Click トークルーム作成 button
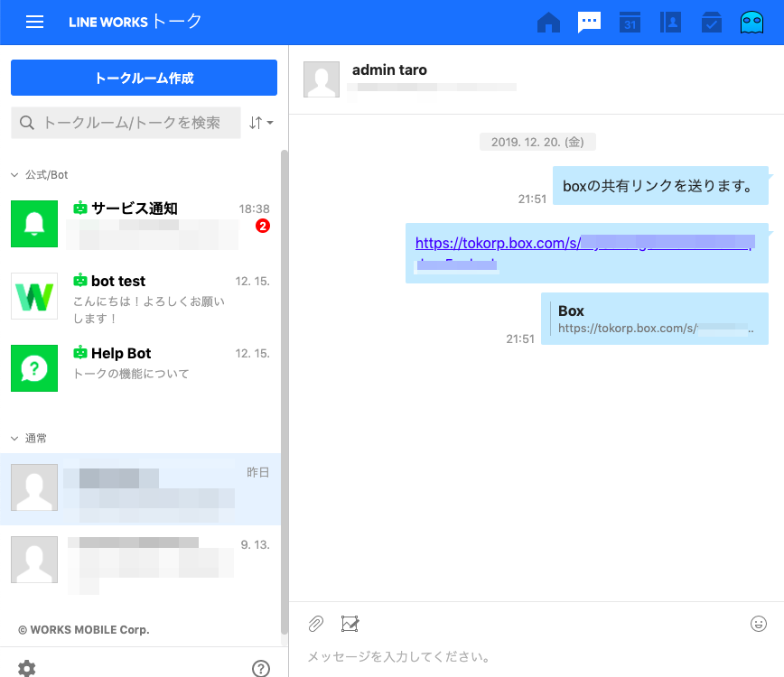Viewport: 784px width, 677px height. tap(144, 78)
